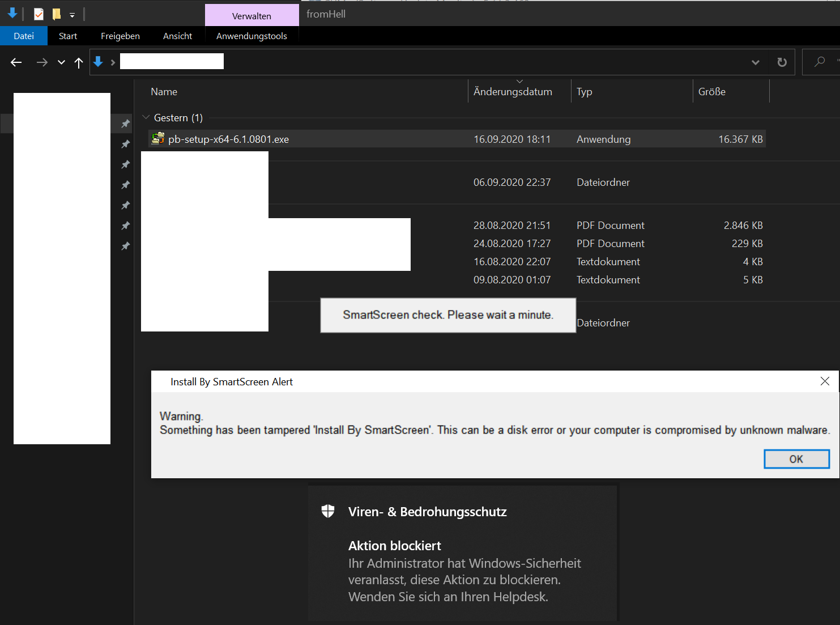Click the date 06.09.2020 22:37
840x625 pixels.
pyautogui.click(x=512, y=182)
